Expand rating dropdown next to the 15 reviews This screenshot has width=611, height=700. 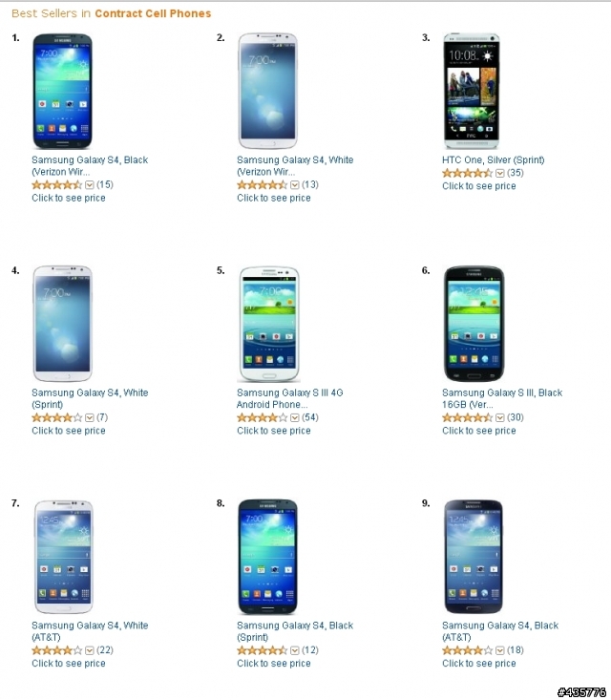tap(89, 185)
